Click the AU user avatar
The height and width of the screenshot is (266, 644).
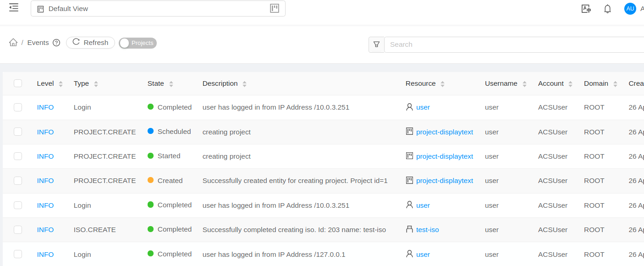[630, 9]
